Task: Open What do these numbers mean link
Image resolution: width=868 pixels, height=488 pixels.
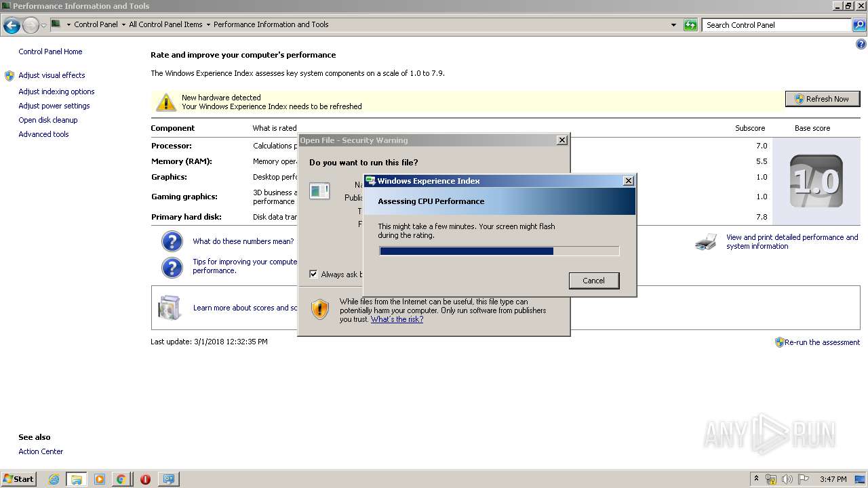Action: point(243,241)
